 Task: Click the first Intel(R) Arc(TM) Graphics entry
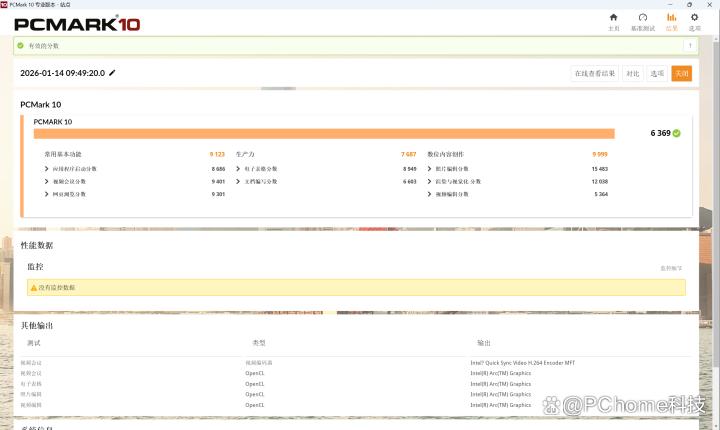(501, 373)
